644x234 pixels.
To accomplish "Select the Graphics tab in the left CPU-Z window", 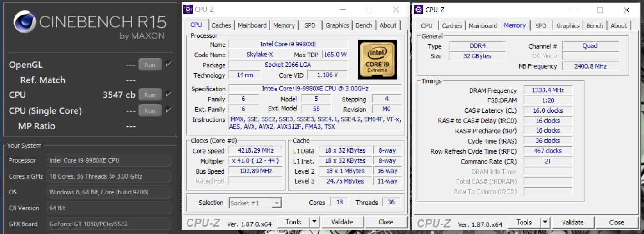I will point(337,25).
